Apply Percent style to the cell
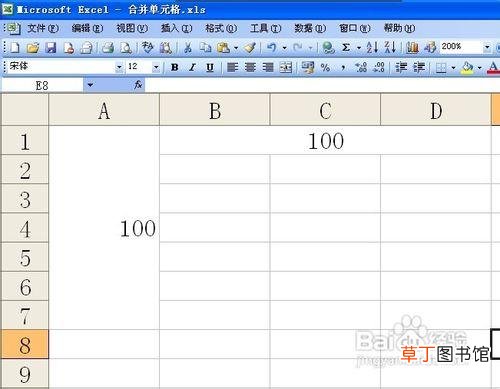Screen dimensions: 500x389 [325, 67]
